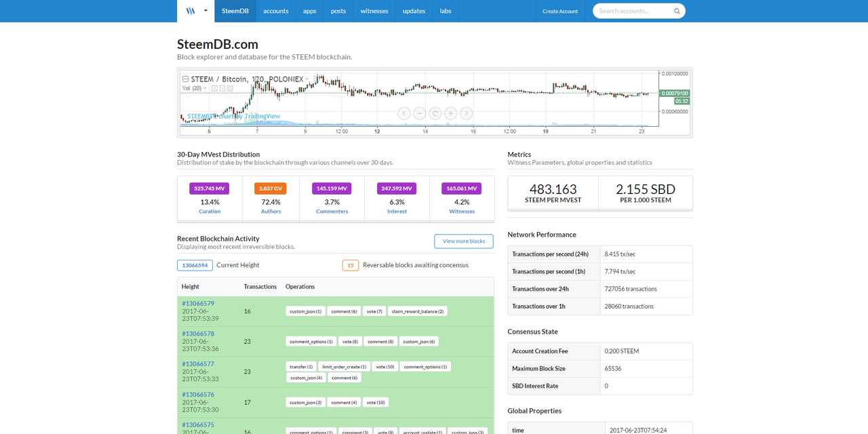Click the magnifier search icon
Screen dimensions: 868x434
(677, 11)
